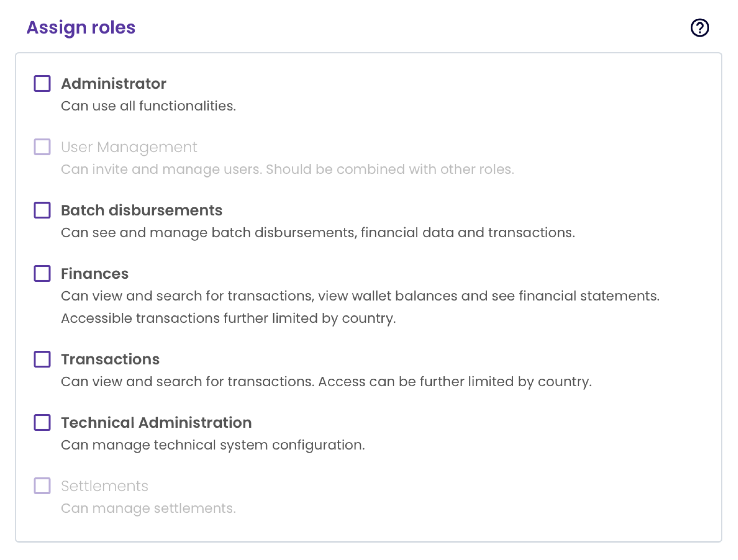Click the Assign roles heading

pos(81,27)
